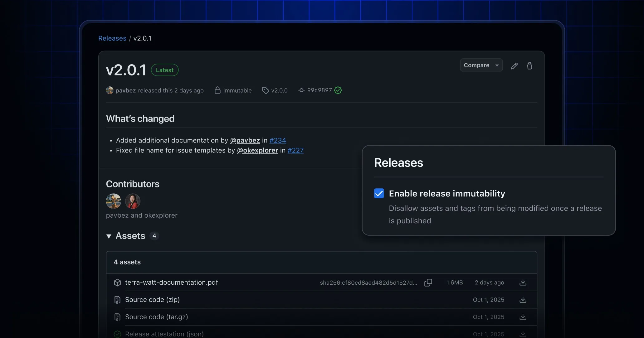Click the attestation verified checkmark icon
Screen dimensions: 644x338
117,334
